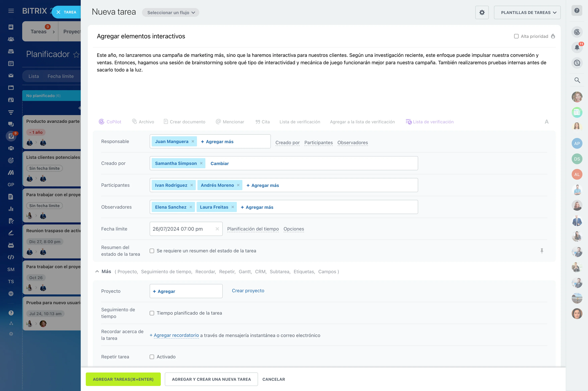Enable Tiempo planificado de la tarea checkbox

coord(151,313)
